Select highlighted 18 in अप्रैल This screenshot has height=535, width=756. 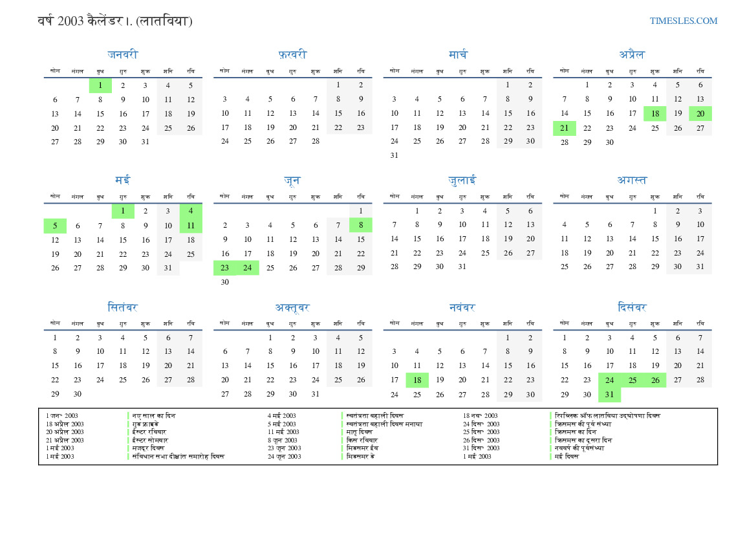pyautogui.click(x=654, y=114)
